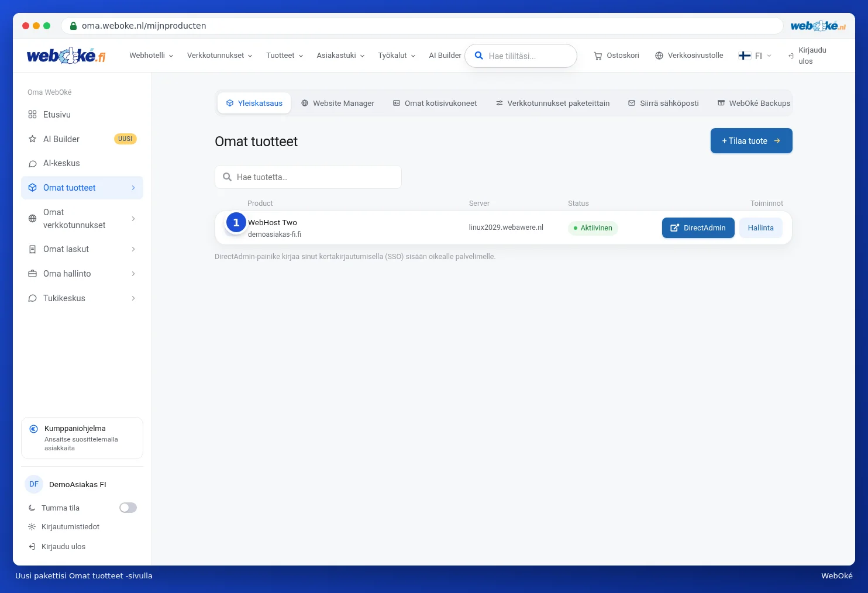The width and height of the screenshot is (868, 593).
Task: Click the AI-keskus chat bubble icon
Action: (x=33, y=164)
